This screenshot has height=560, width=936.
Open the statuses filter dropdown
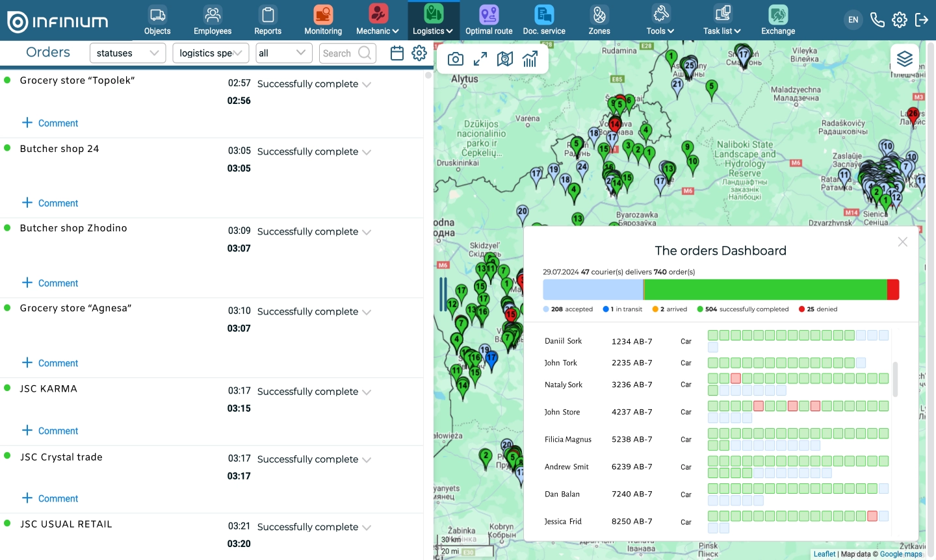click(x=127, y=53)
